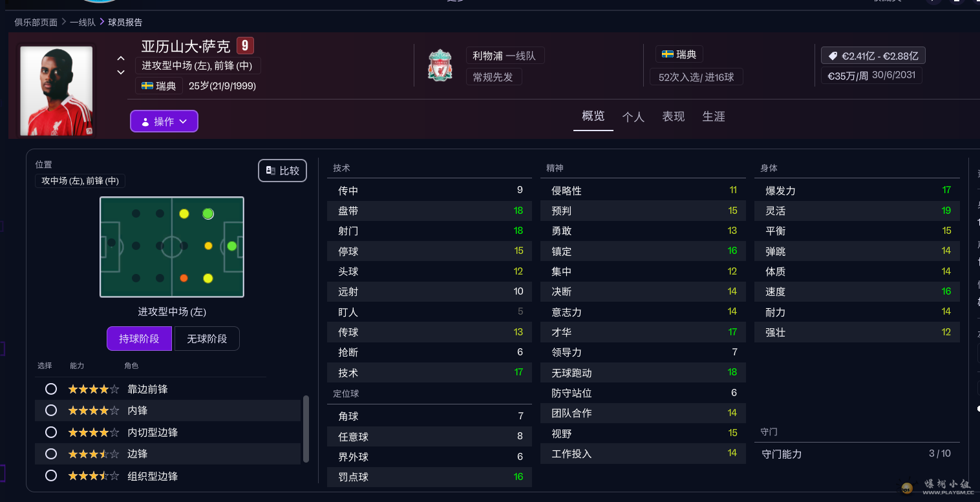Screen dimensions: 980x502
Task: Switch to the 个人 tab
Action: (633, 117)
